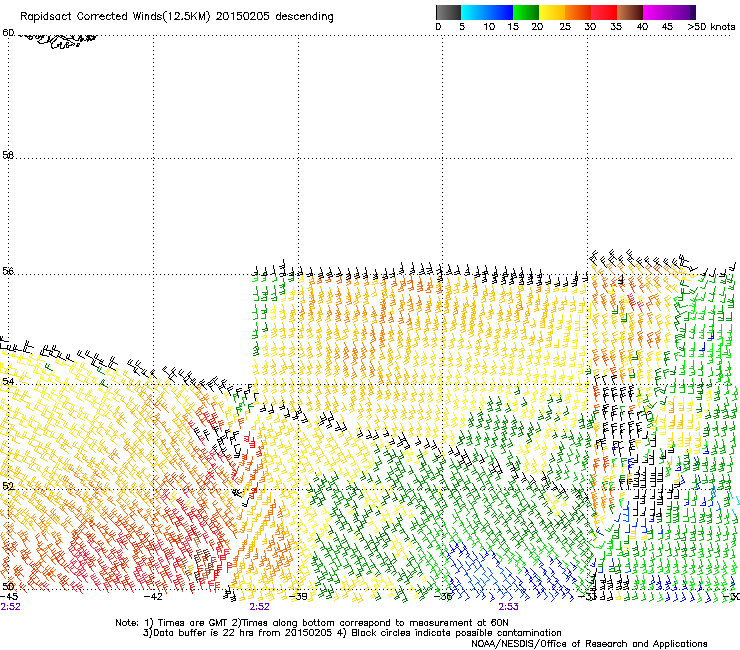Click the title 'Rapidscat Corrected Winds(12.5KM) 20150205 descending'
The width and height of the screenshot is (740, 650).
[177, 17]
